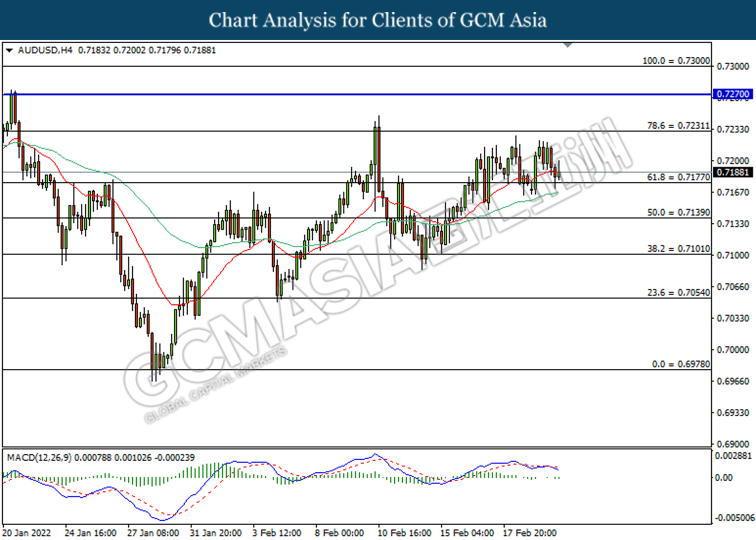This screenshot has height=540, width=756.
Task: Click the MACD scale value 0.002881
Action: [733, 456]
